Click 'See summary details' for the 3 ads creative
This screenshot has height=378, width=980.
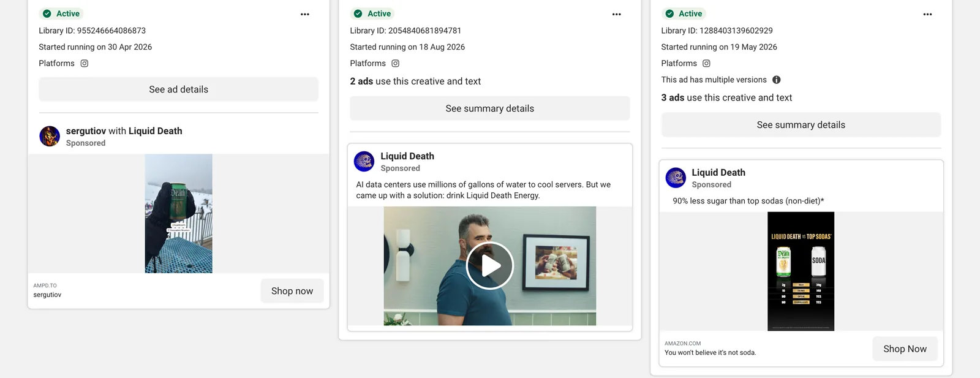(801, 125)
